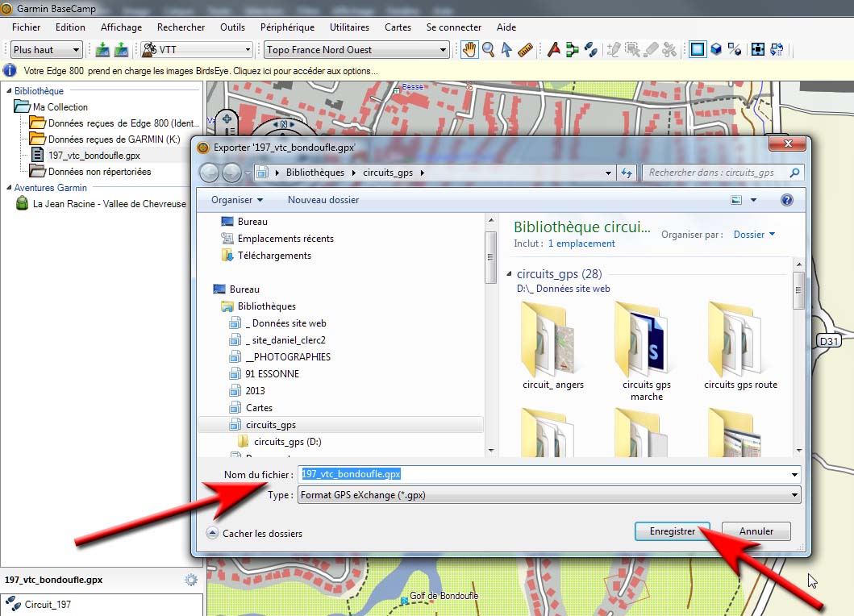Click the Annuler button
This screenshot has width=854, height=616.
point(756,531)
